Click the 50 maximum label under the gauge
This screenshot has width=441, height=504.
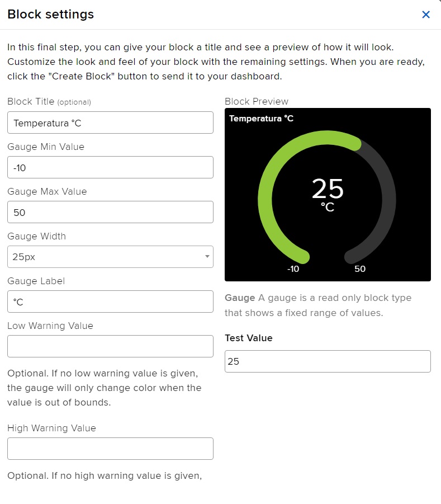[360, 269]
